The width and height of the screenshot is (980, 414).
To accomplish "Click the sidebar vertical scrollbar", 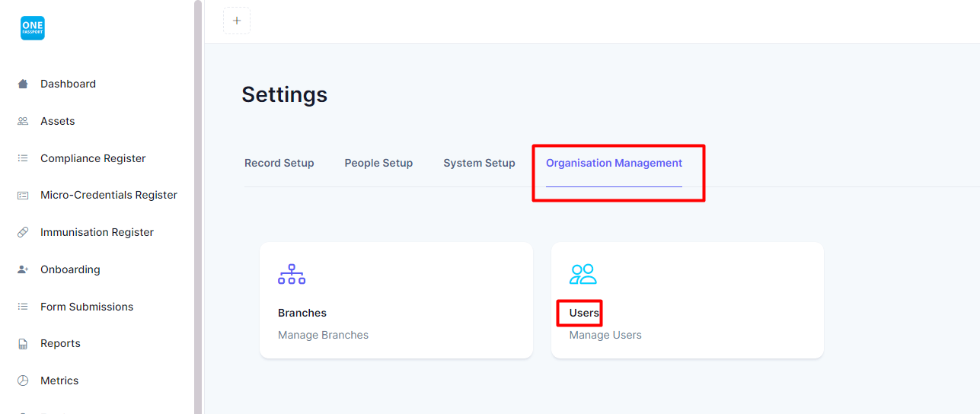I will click(198, 207).
